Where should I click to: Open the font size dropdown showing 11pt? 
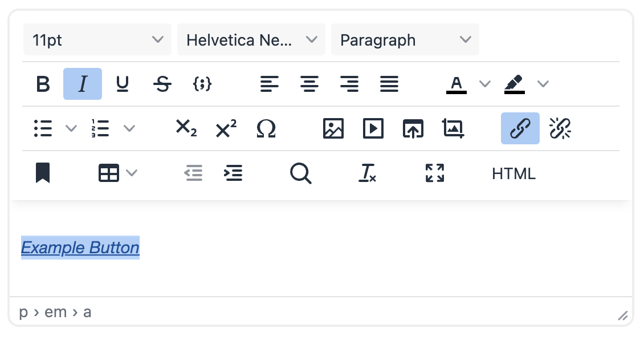click(x=97, y=39)
